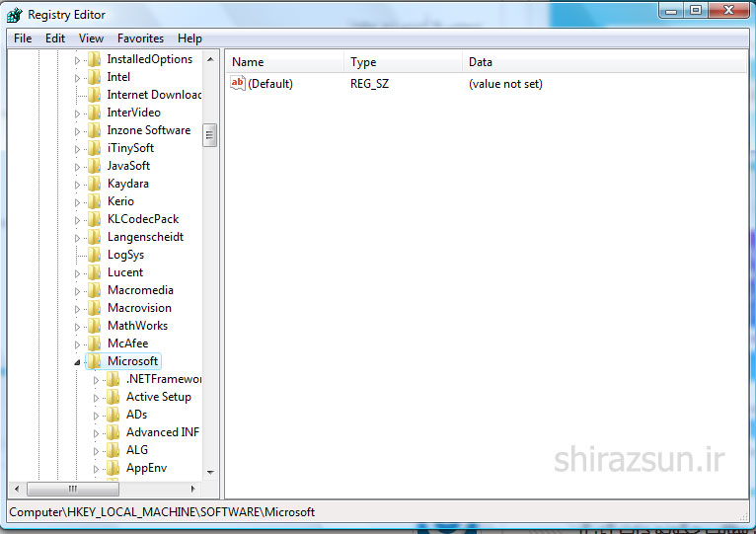
Task: Click the Microsoft folder icon
Action: 95,361
